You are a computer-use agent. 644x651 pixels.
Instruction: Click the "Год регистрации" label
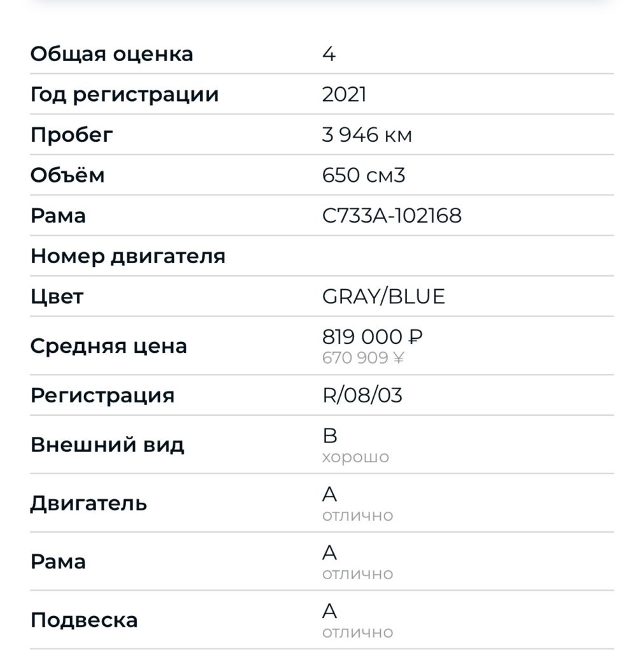[124, 95]
